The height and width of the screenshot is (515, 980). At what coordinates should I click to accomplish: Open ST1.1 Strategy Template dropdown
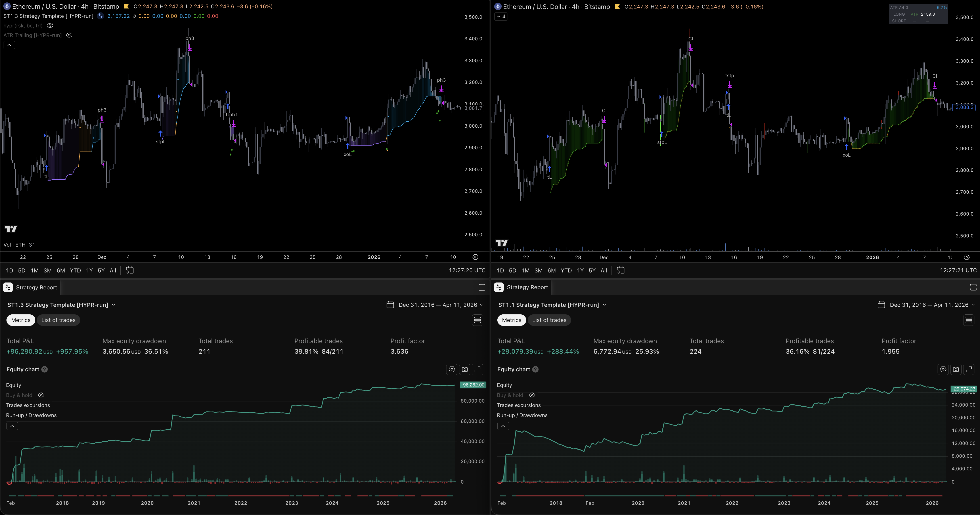coord(552,305)
